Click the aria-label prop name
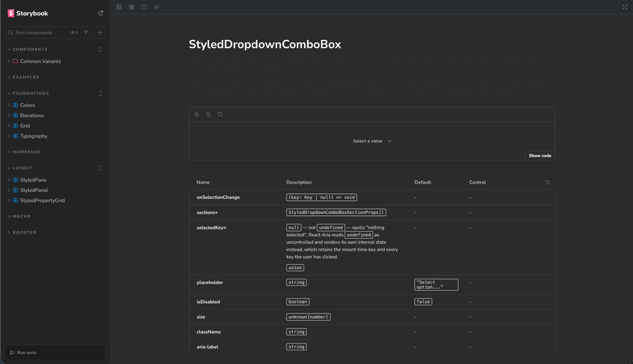Screen dimensions: 633x364 pyautogui.click(x=207, y=347)
